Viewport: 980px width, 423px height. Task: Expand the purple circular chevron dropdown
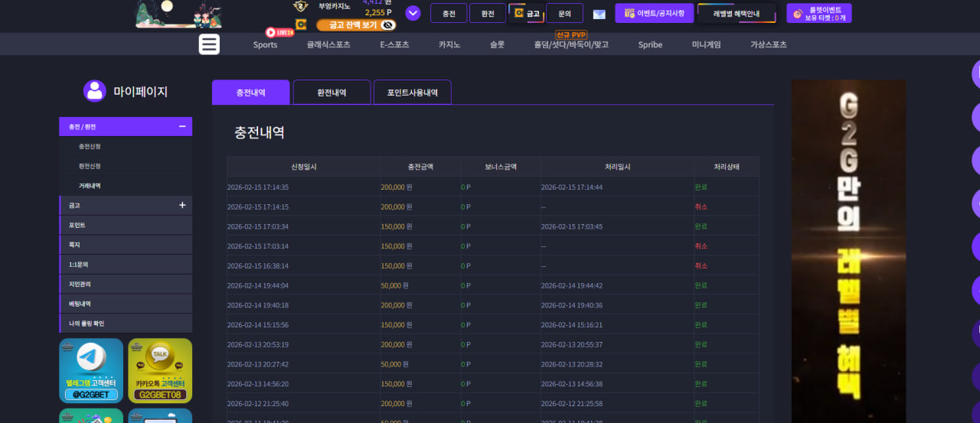coord(413,13)
